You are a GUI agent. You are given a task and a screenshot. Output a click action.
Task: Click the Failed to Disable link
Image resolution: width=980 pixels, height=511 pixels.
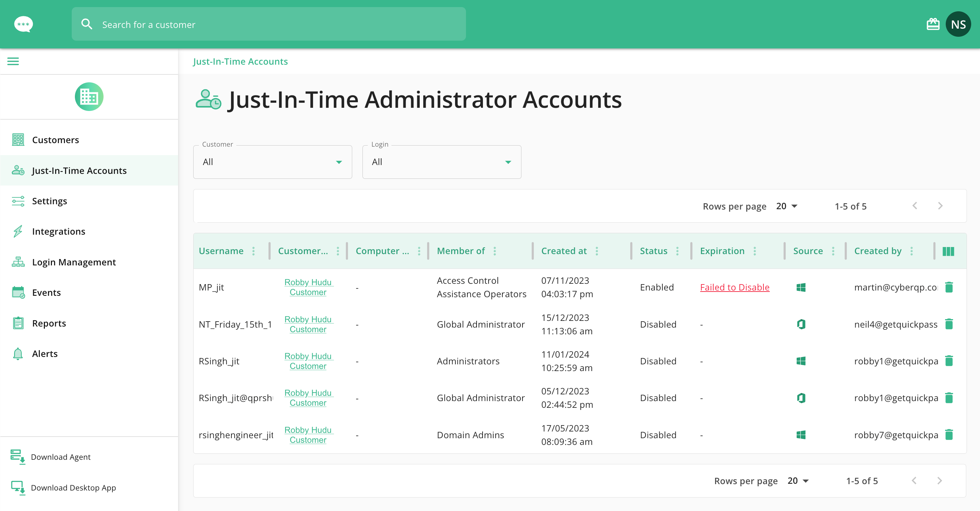pos(734,287)
